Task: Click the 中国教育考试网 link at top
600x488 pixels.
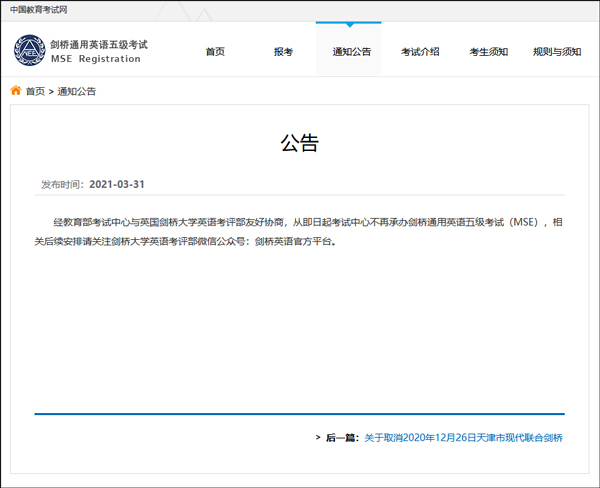Action: [x=39, y=8]
